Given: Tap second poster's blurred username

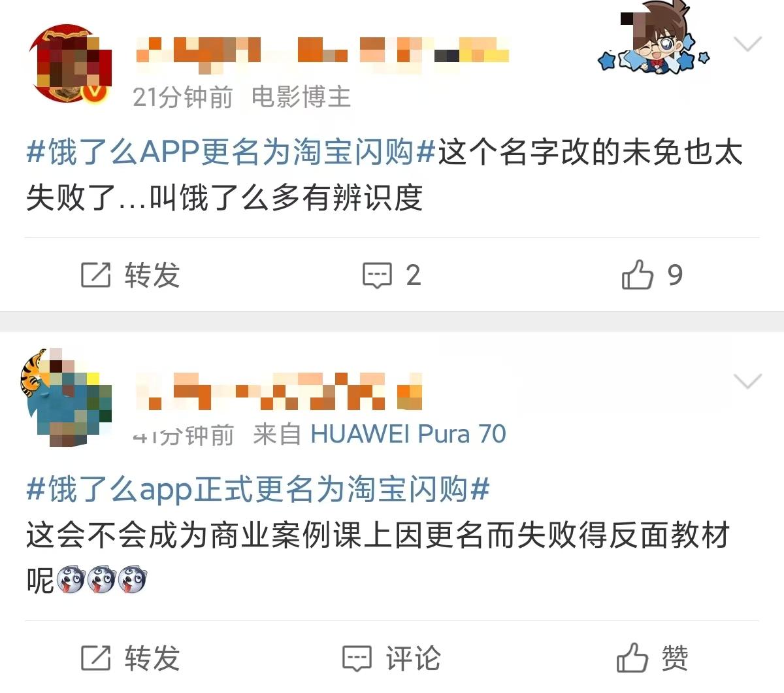Looking at the screenshot, I should (278, 390).
